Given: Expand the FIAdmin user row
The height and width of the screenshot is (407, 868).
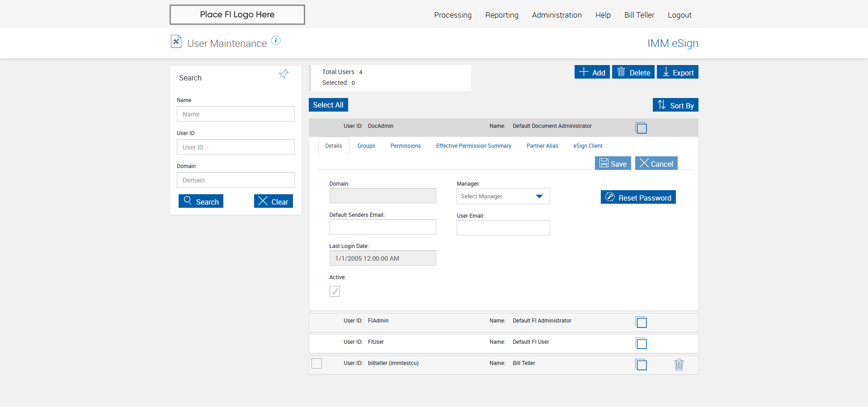Looking at the screenshot, I should point(452,321).
